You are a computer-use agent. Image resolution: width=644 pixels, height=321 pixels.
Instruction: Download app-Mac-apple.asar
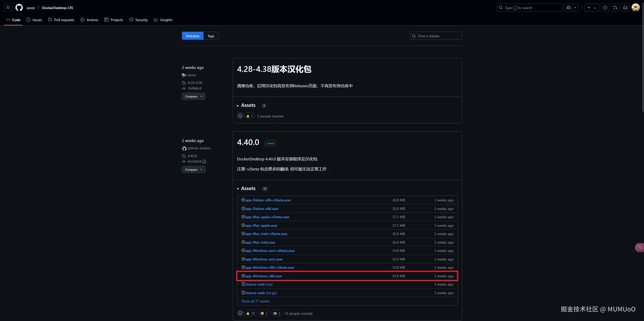pyautogui.click(x=261, y=225)
